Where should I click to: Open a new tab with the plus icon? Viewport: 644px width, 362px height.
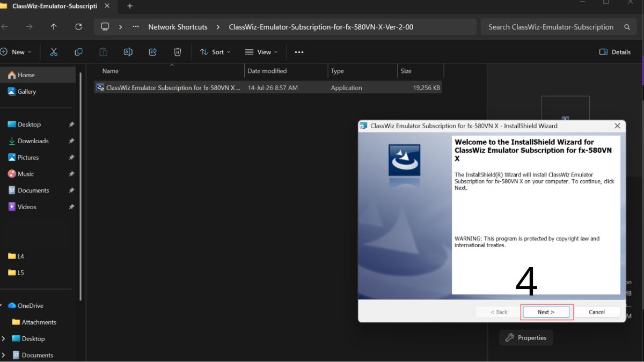pos(129,6)
